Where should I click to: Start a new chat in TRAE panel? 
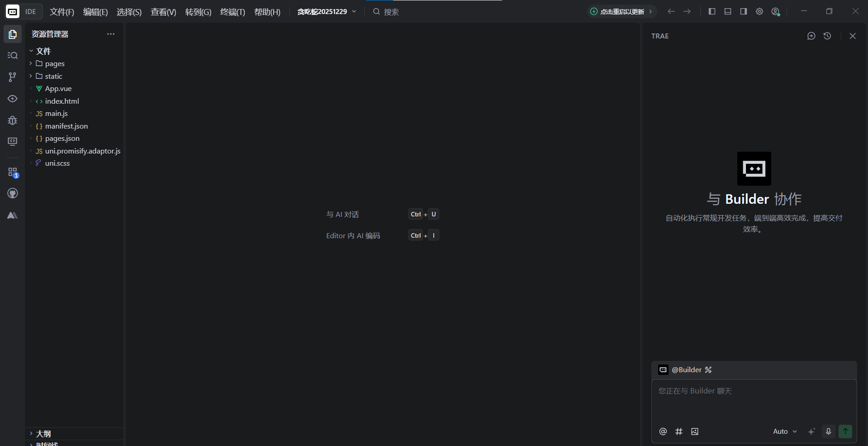coord(811,36)
